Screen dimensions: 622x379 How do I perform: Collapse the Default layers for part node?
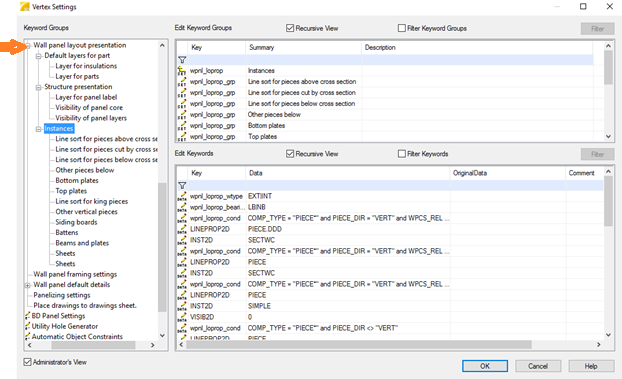coord(38,56)
